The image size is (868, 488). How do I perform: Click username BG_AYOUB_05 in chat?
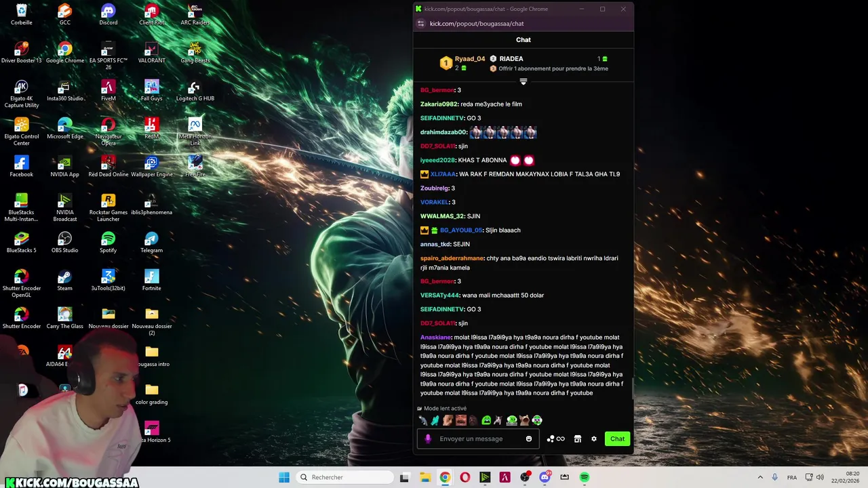[x=461, y=230]
